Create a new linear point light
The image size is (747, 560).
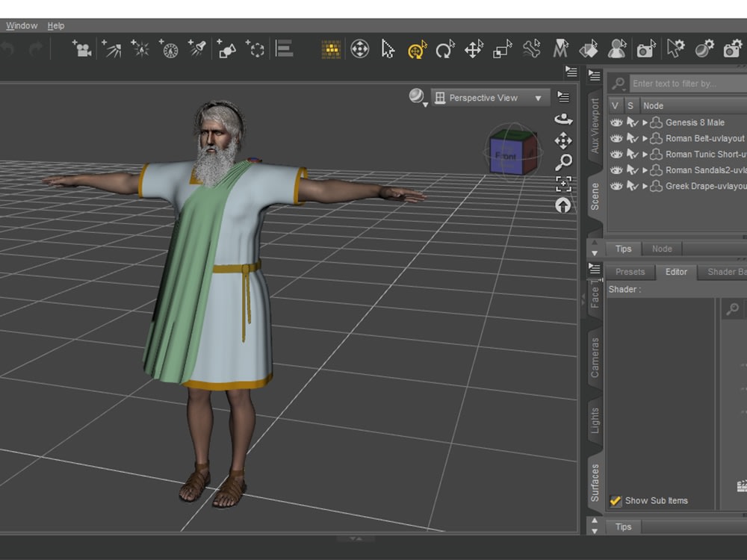(x=169, y=49)
